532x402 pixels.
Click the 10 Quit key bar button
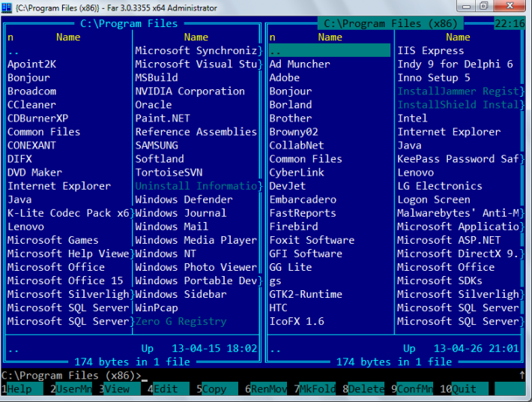[464, 388]
